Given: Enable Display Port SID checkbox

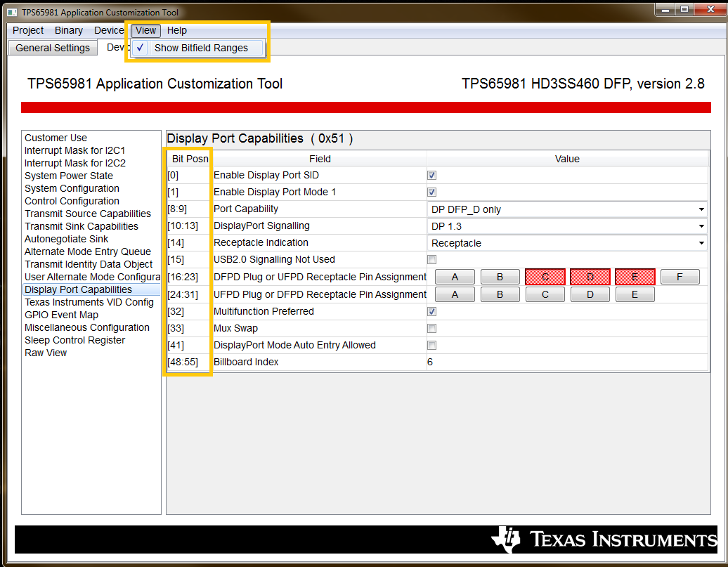Looking at the screenshot, I should pos(431,175).
